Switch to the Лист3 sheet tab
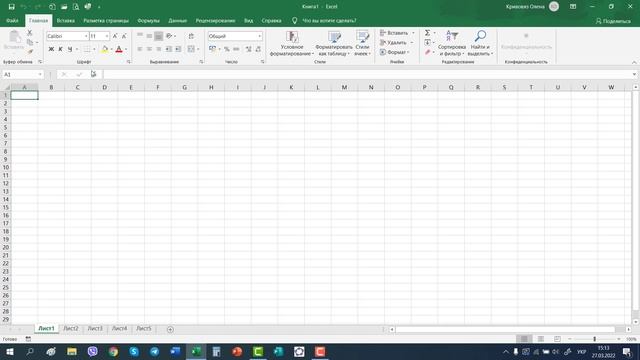The height and width of the screenshot is (360, 640). 95,329
